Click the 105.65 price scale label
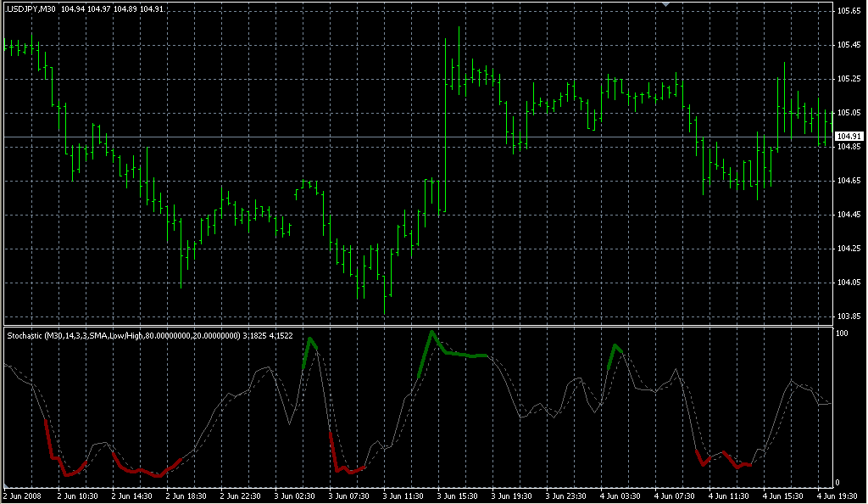The width and height of the screenshot is (868, 504). [x=849, y=11]
